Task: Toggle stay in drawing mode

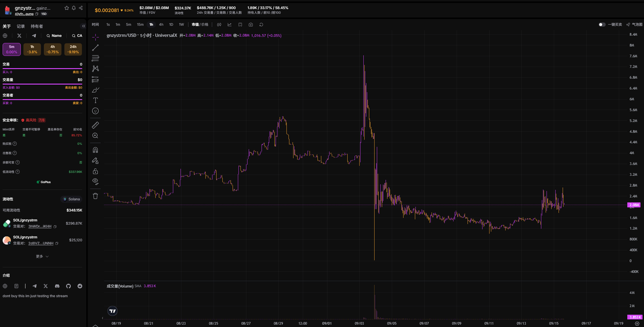Action: (96, 160)
